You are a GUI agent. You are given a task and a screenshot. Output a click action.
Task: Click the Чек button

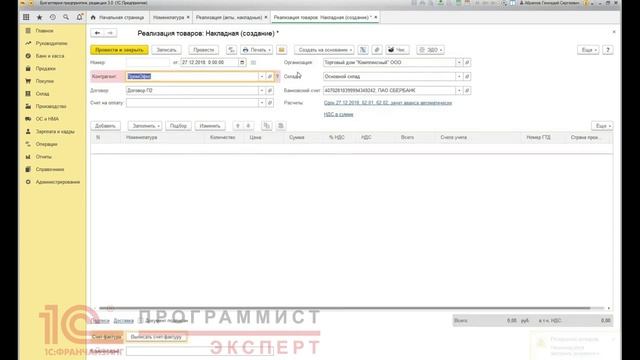[x=397, y=50]
